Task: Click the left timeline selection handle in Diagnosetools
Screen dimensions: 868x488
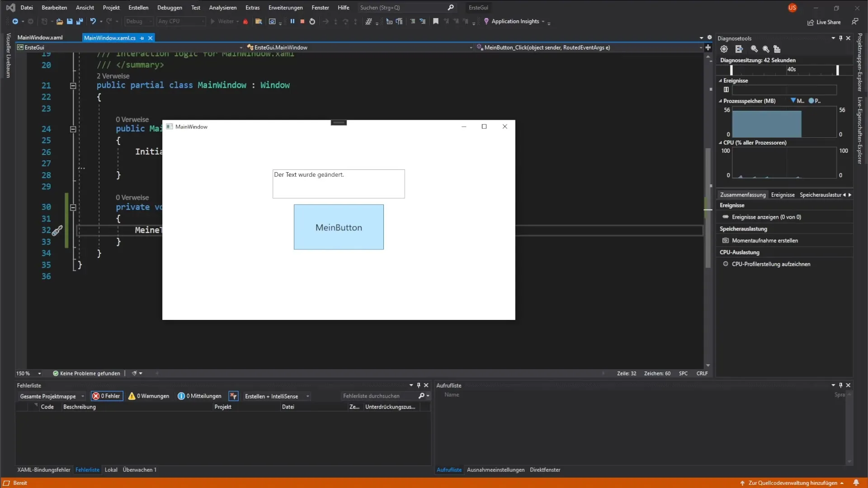Action: point(731,70)
